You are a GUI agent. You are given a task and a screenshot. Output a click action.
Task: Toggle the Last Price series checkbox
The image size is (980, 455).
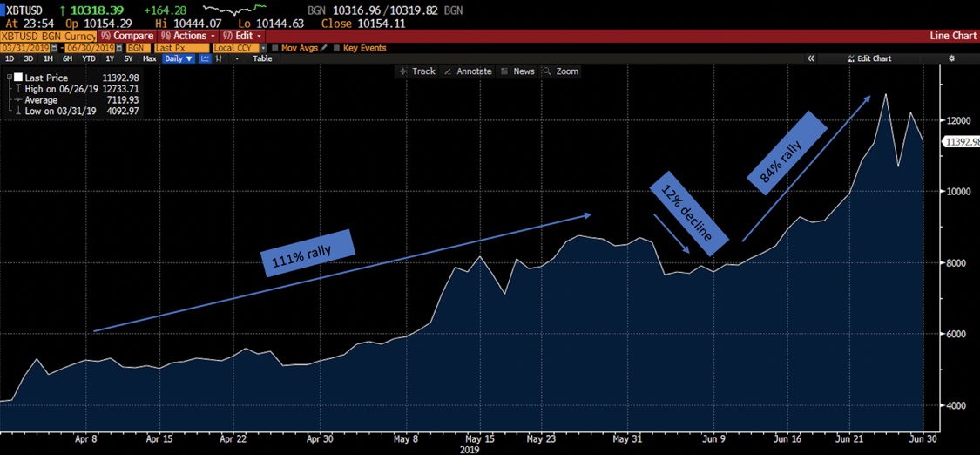18,78
